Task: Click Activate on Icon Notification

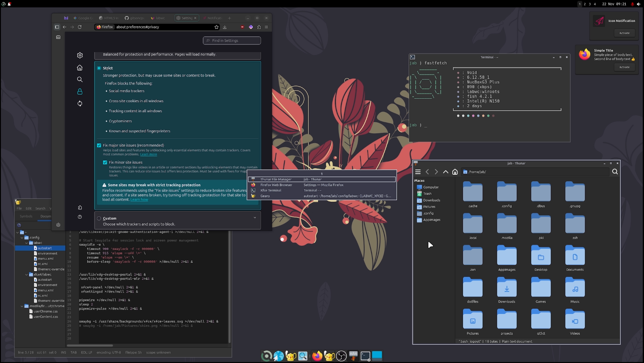Action: tap(624, 33)
